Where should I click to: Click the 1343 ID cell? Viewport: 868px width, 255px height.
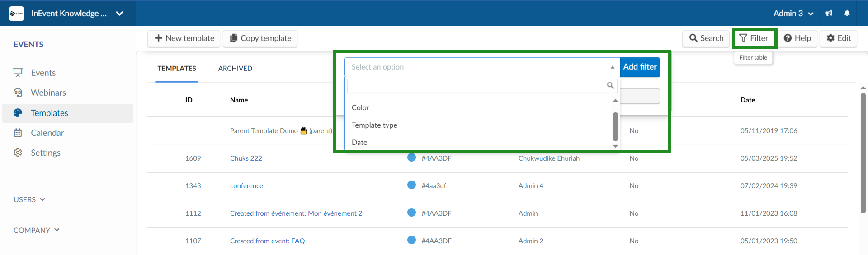pos(193,186)
